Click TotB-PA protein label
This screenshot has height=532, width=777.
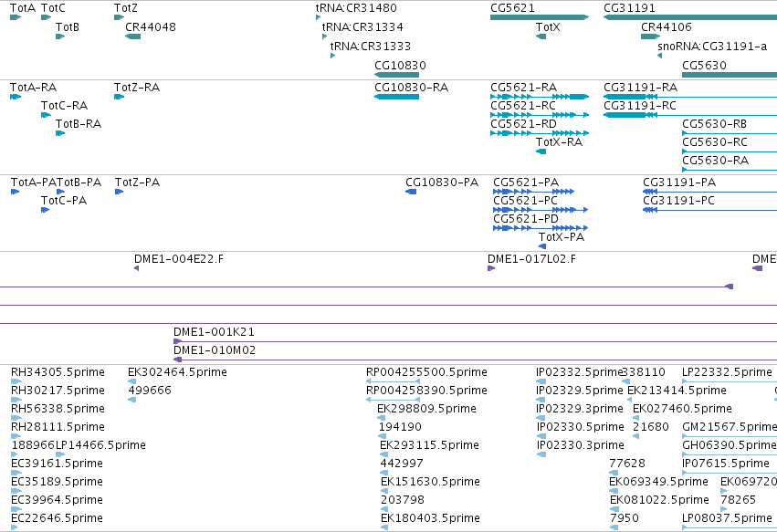coord(79,183)
